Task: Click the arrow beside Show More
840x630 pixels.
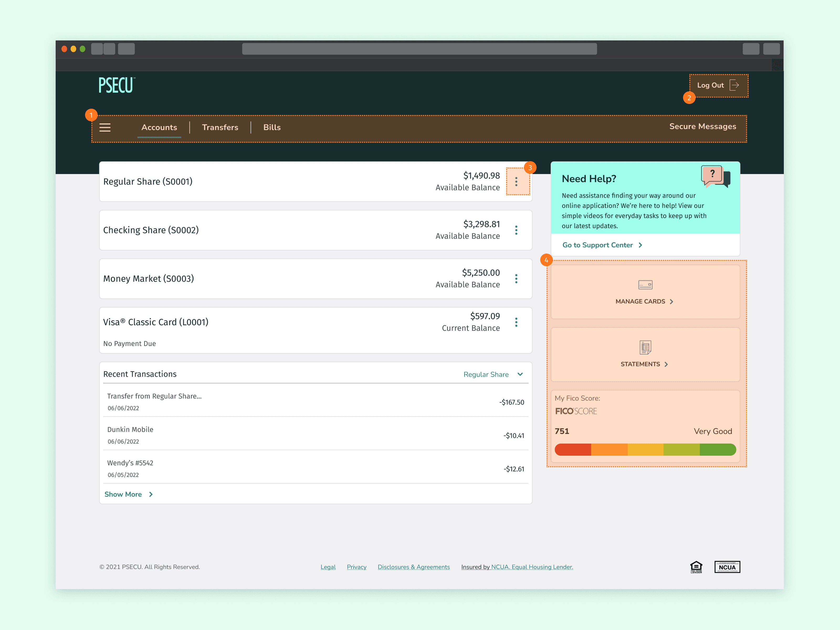Action: (x=151, y=495)
